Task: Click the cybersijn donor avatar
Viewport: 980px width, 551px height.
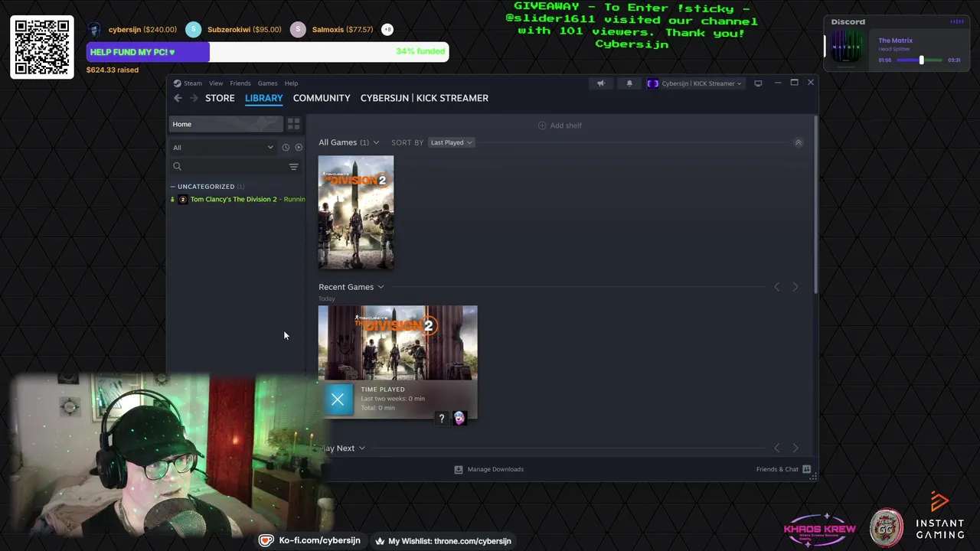Action: click(95, 30)
